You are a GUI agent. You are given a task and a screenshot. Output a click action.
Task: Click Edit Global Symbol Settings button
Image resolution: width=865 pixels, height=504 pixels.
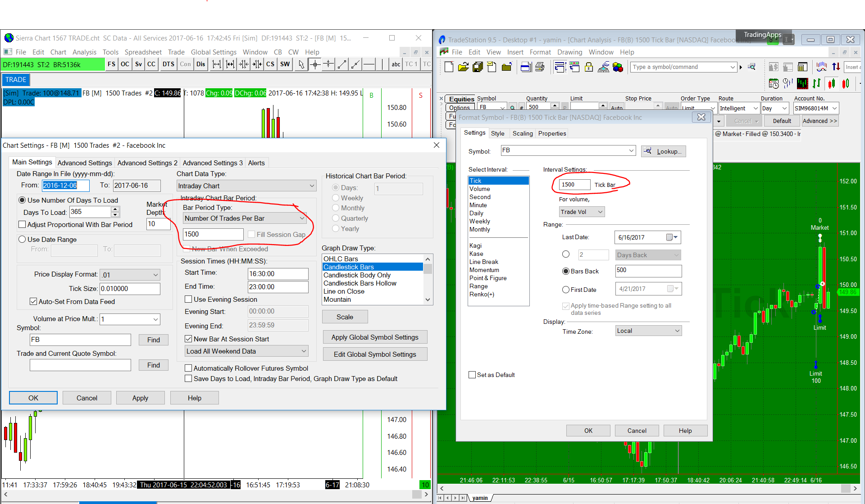click(x=375, y=354)
